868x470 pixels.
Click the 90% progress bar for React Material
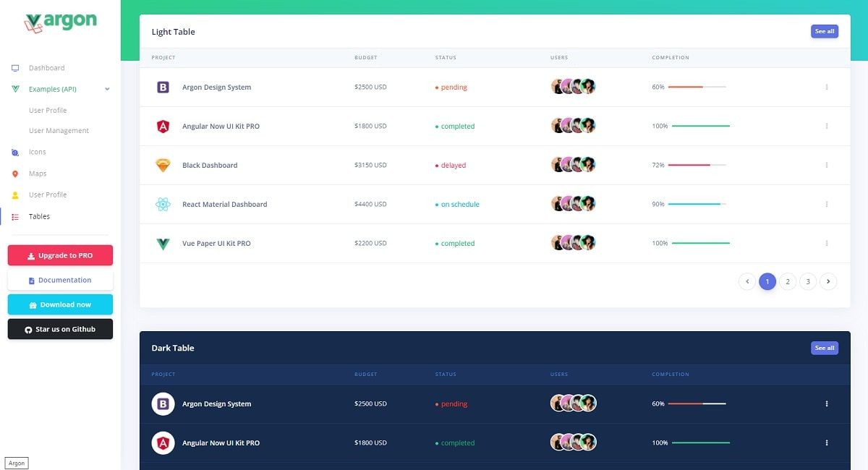(x=697, y=205)
